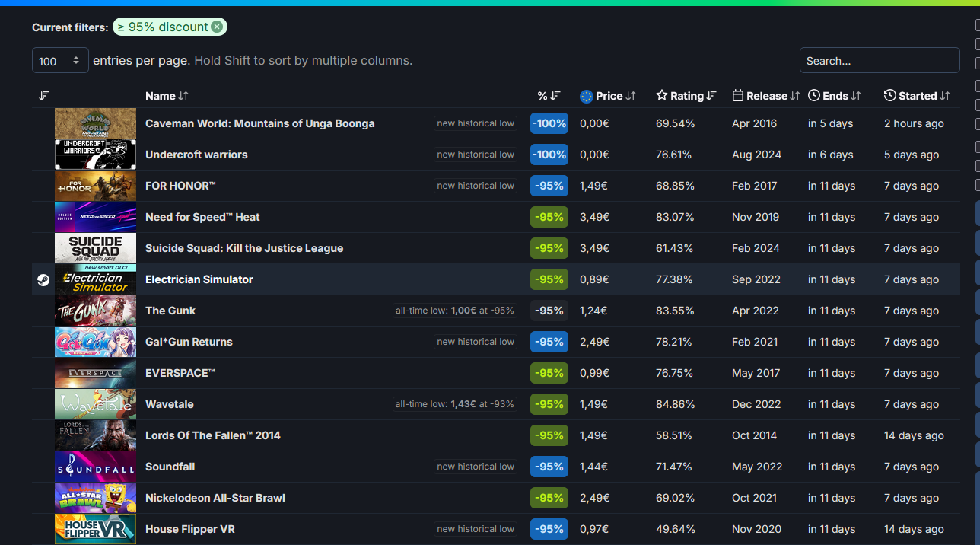
Task: Open Lords Of The Fallen thumbnail
Action: [x=95, y=435]
